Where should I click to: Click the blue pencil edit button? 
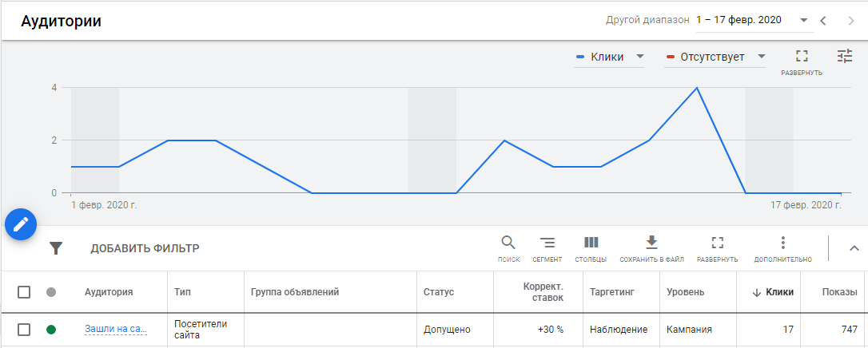click(x=22, y=224)
